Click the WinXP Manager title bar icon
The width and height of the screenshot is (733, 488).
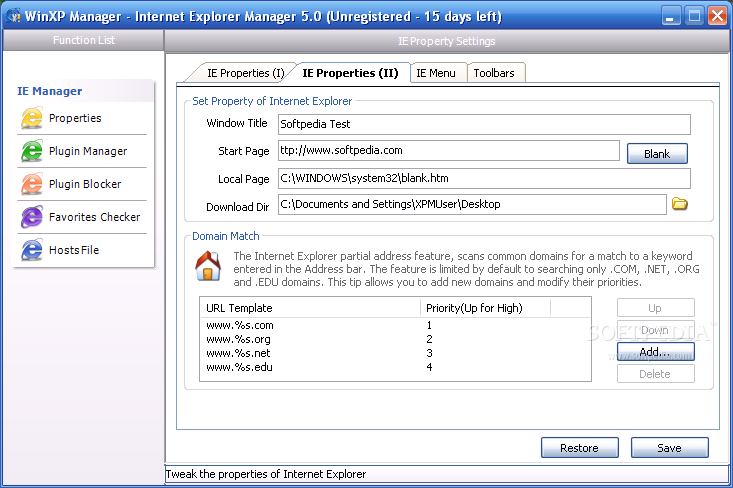[x=14, y=16]
